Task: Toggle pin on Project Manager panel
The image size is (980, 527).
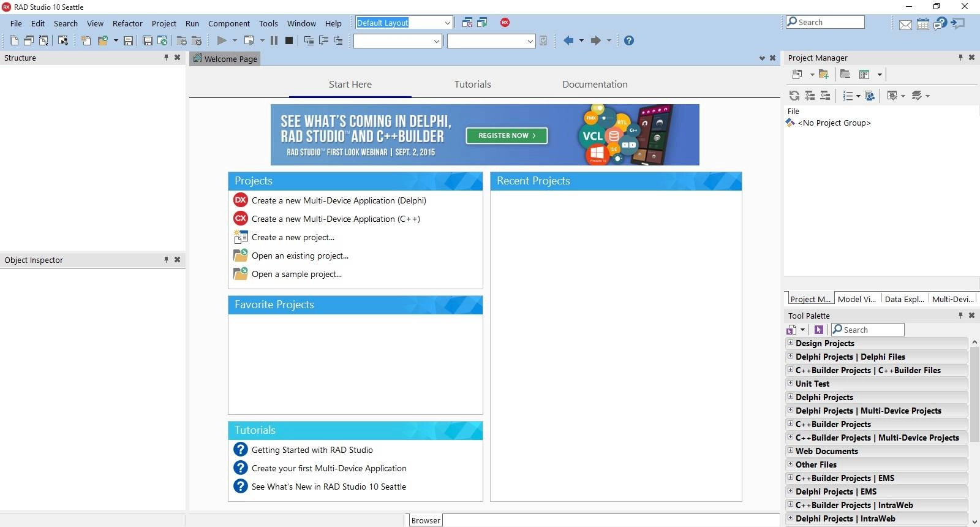Action: [x=960, y=57]
